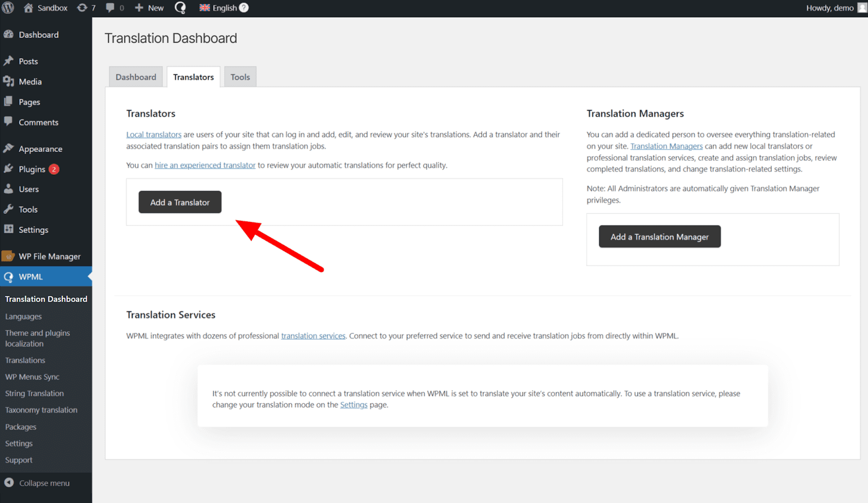
Task: Open Languages in WPML submenu
Action: pos(23,316)
